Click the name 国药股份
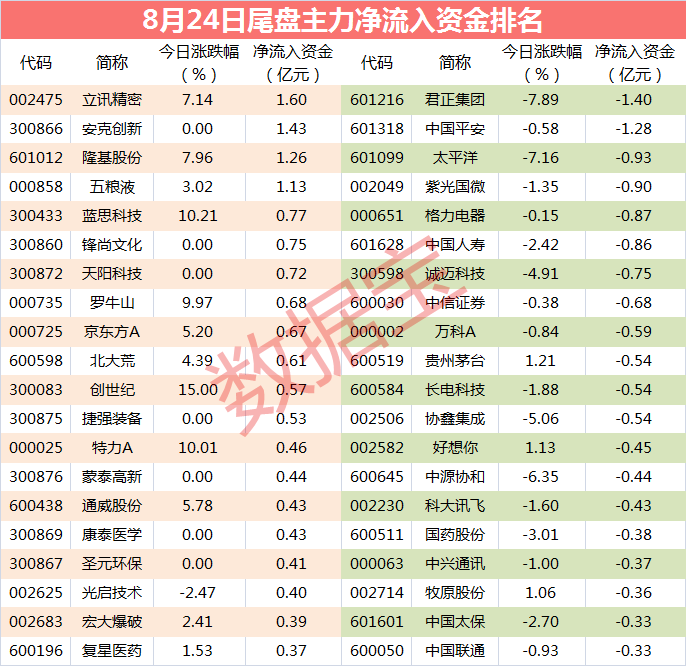686x666 pixels. 455,535
